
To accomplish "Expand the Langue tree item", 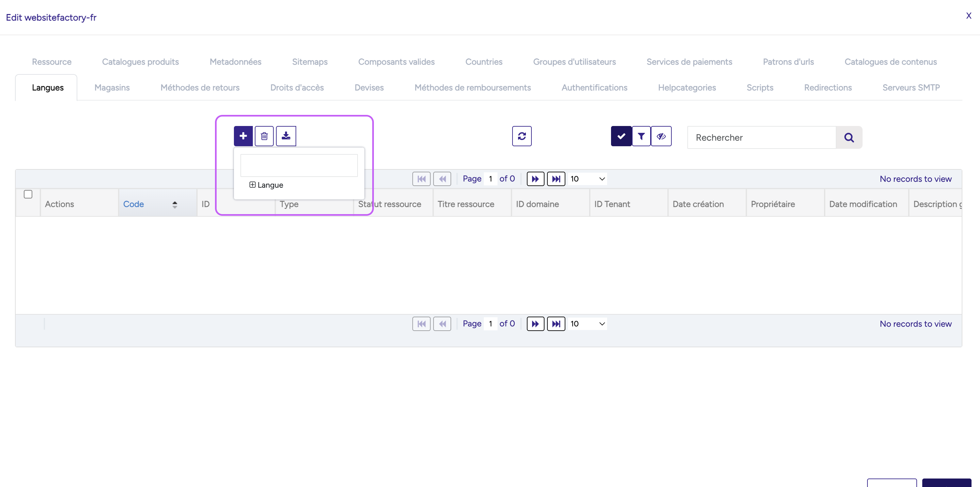I will (252, 185).
